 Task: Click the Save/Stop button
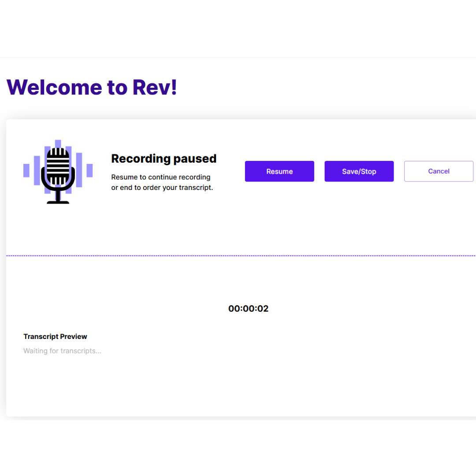pos(359,171)
